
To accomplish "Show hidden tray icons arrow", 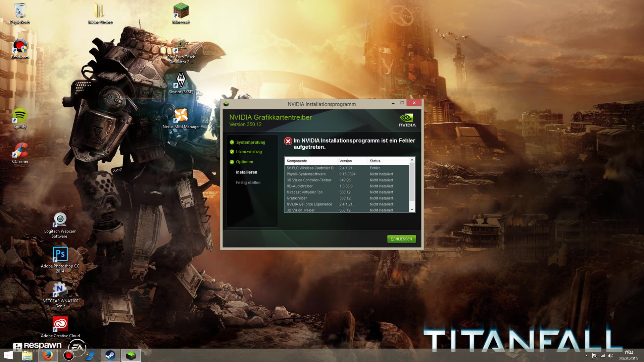I will (x=586, y=356).
